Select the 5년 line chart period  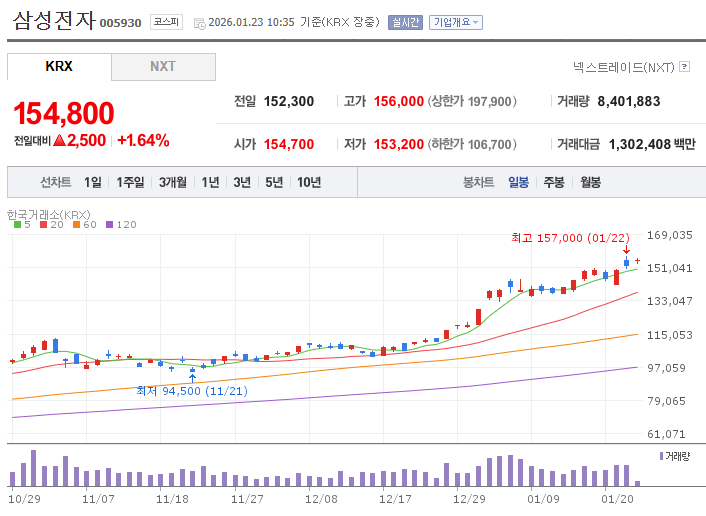pyautogui.click(x=274, y=182)
